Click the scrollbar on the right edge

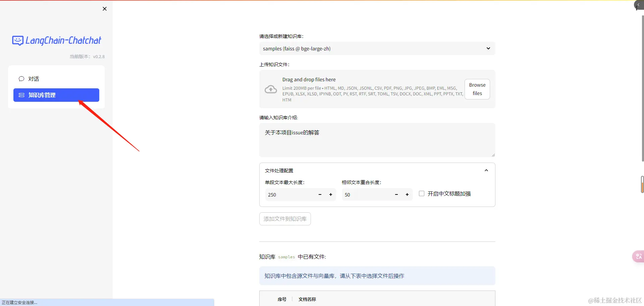coord(642,185)
